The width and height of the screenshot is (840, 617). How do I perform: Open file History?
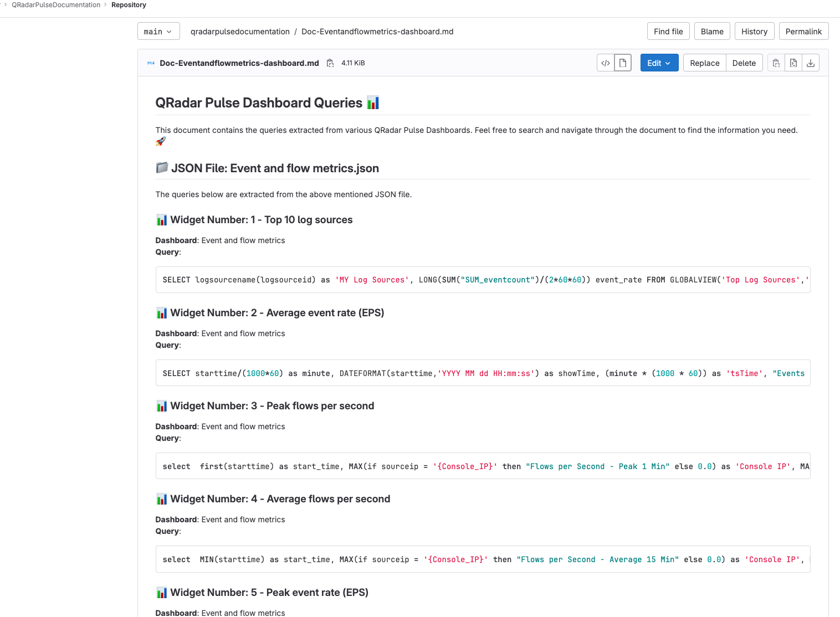(754, 32)
